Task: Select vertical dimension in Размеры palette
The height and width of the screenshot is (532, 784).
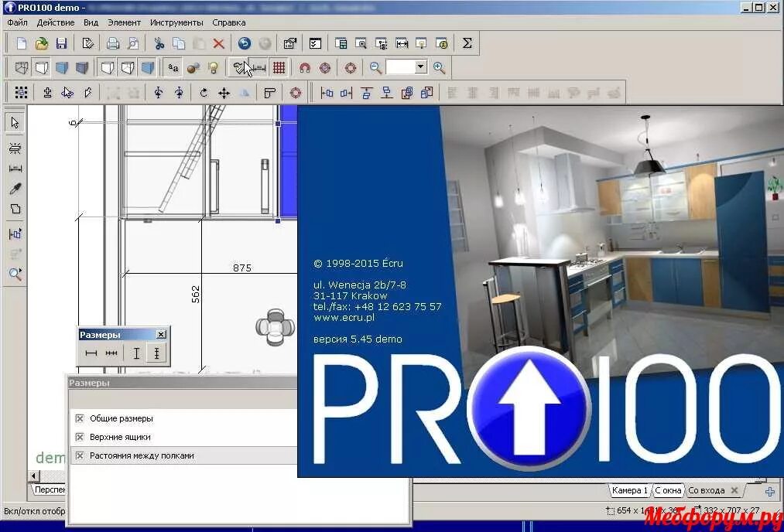Action: [x=136, y=353]
